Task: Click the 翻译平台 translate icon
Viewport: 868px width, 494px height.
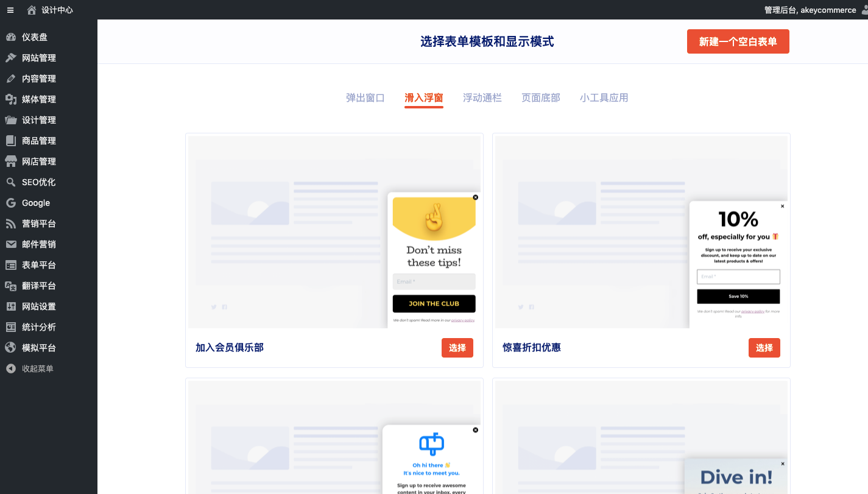Action: coord(10,286)
